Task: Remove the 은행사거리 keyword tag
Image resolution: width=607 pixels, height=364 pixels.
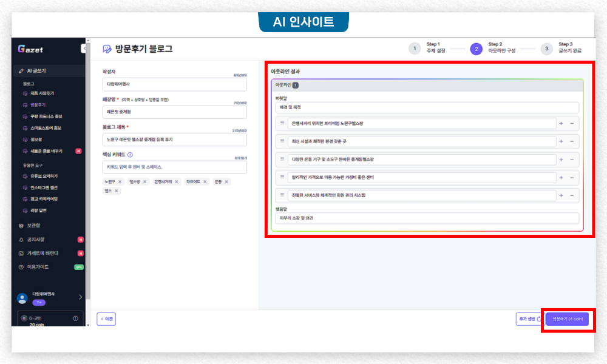Action: tap(177, 182)
